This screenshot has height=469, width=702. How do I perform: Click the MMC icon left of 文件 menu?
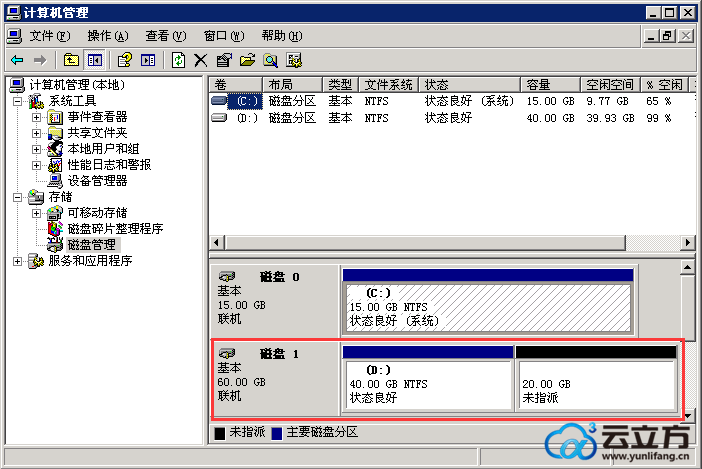(x=14, y=36)
